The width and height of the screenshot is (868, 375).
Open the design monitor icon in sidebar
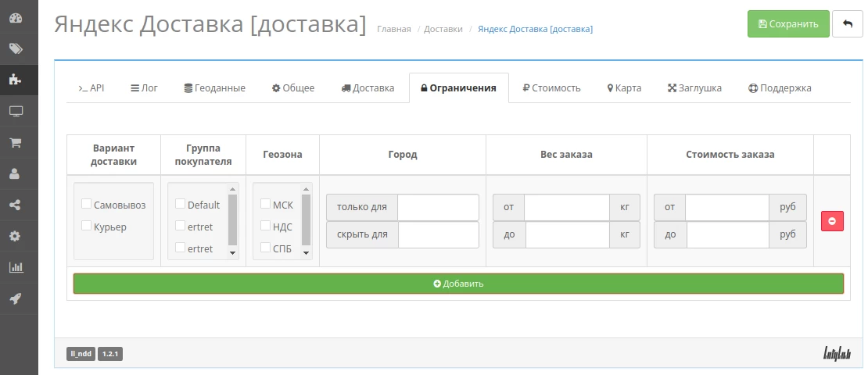(x=16, y=112)
